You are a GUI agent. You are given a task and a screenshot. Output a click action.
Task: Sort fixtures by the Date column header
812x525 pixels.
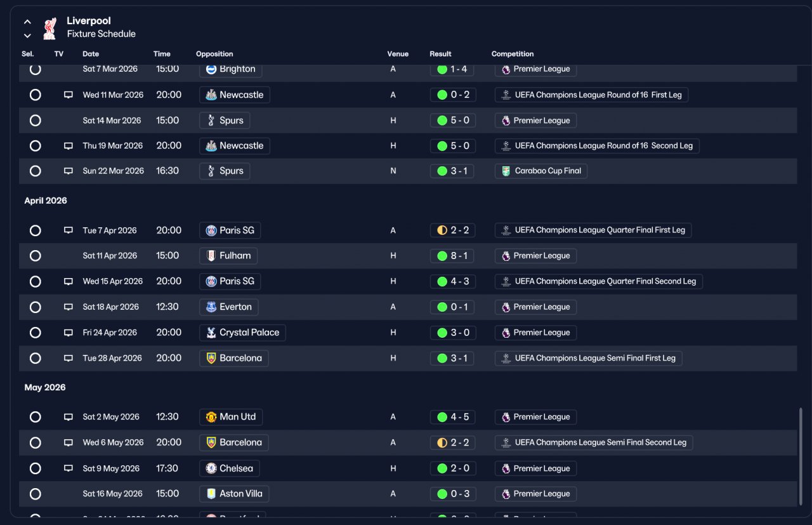pyautogui.click(x=91, y=54)
